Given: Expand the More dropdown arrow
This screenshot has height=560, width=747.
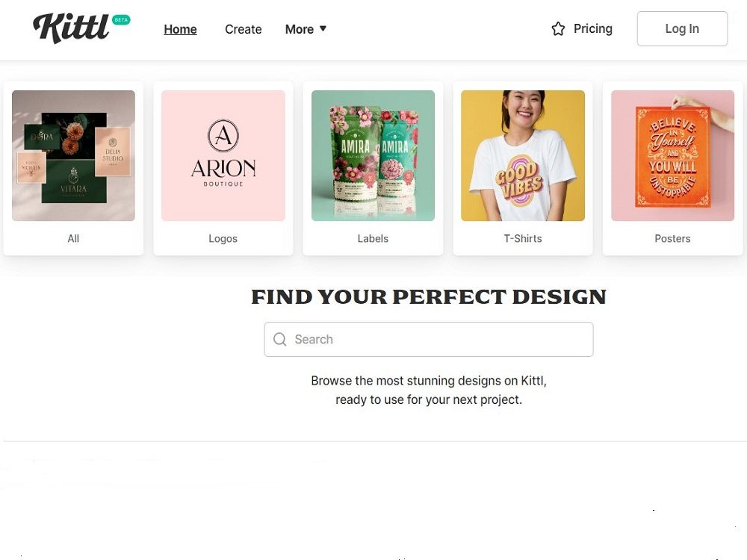Looking at the screenshot, I should (x=323, y=28).
